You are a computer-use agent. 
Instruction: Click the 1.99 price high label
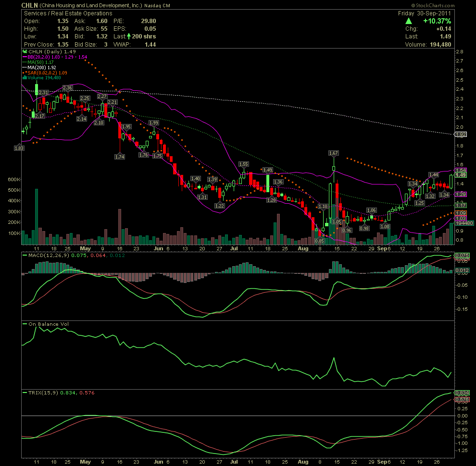point(153,123)
